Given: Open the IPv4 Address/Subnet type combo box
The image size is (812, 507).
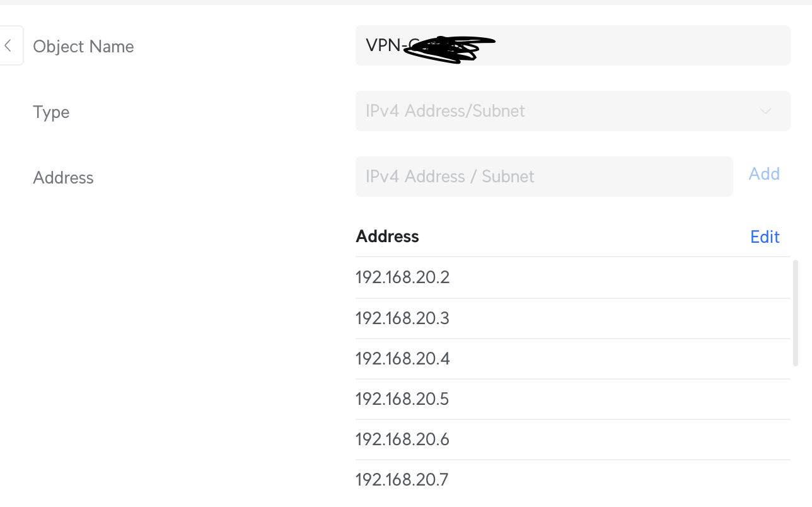Looking at the screenshot, I should point(572,111).
